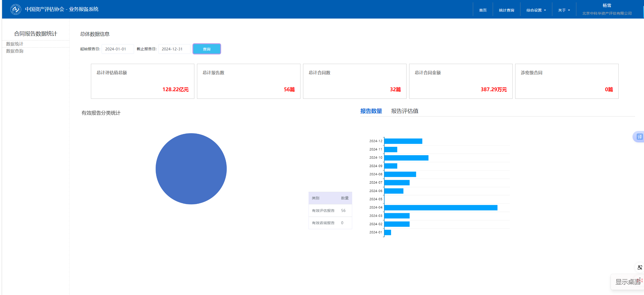Click the 总计报告数 summary card
This screenshot has width=644, height=295.
coord(248,81)
